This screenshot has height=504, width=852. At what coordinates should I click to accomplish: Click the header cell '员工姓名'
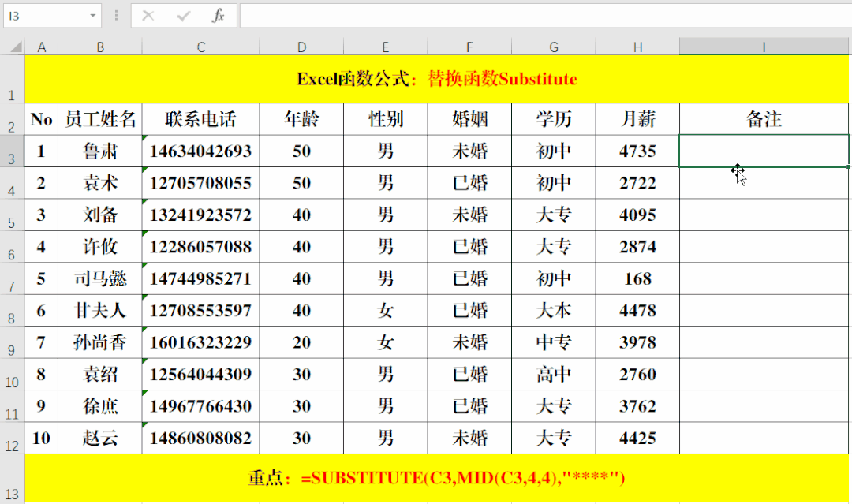100,119
